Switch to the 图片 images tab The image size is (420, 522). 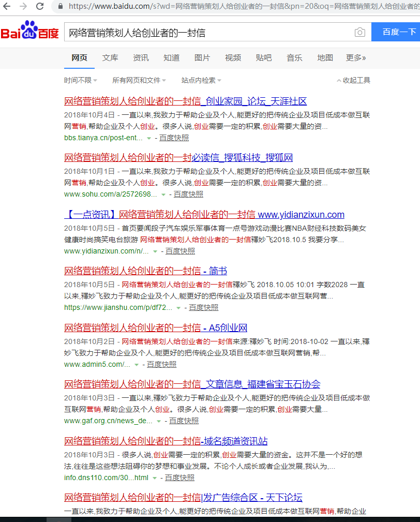coord(202,57)
